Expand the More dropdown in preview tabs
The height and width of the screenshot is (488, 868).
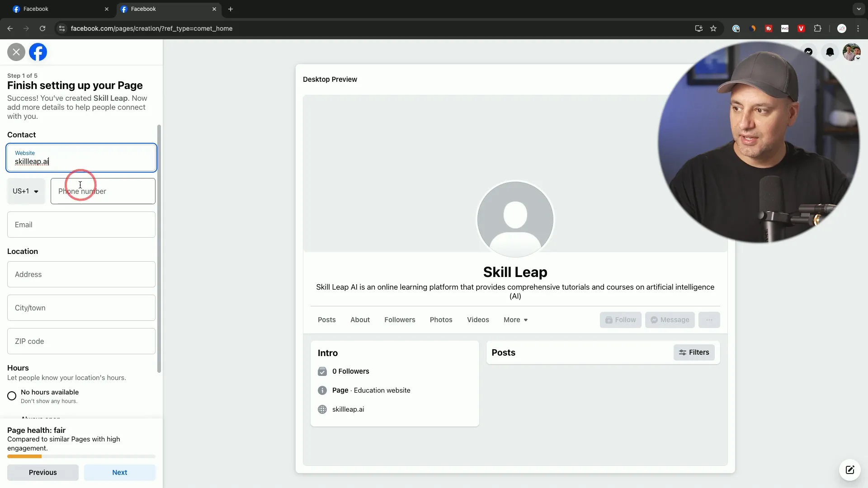point(516,320)
